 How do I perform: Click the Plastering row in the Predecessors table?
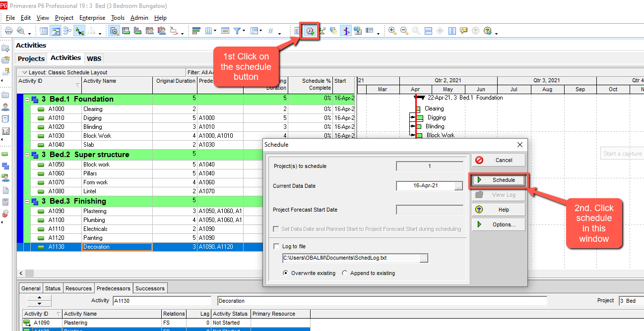(166, 323)
